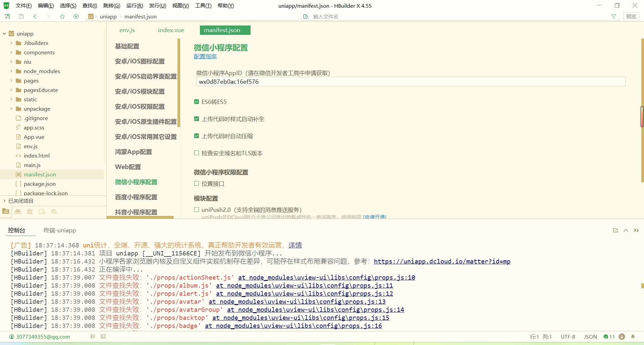Click the green message count 11 icon
The width and height of the screenshot is (644, 345).
(609, 337)
